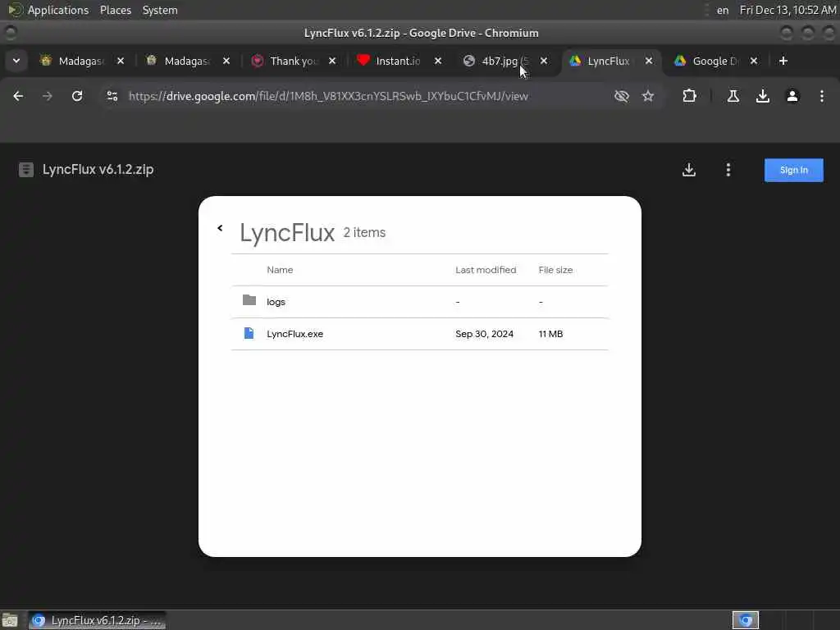
Task: Close the 4b7.jpg tab
Action: 544,61
